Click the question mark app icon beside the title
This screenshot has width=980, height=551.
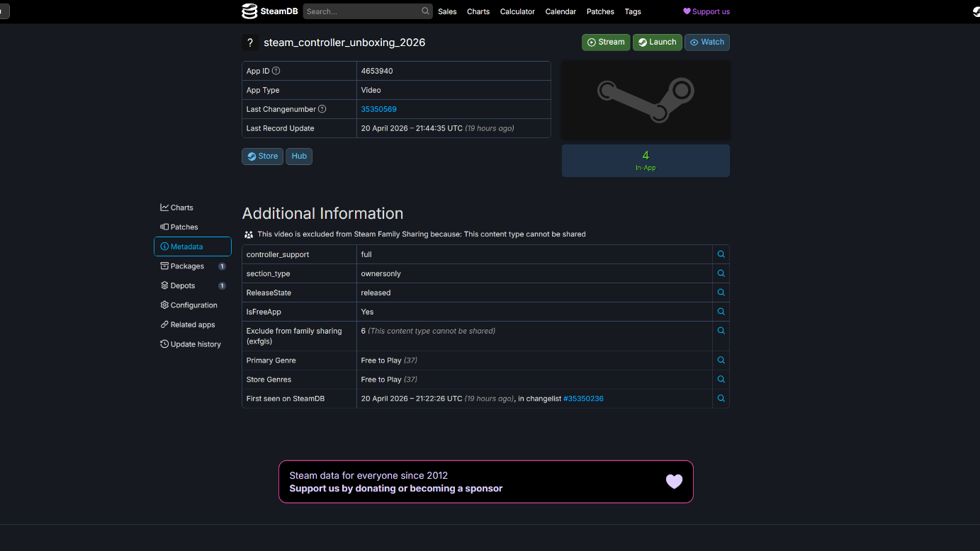coord(250,42)
